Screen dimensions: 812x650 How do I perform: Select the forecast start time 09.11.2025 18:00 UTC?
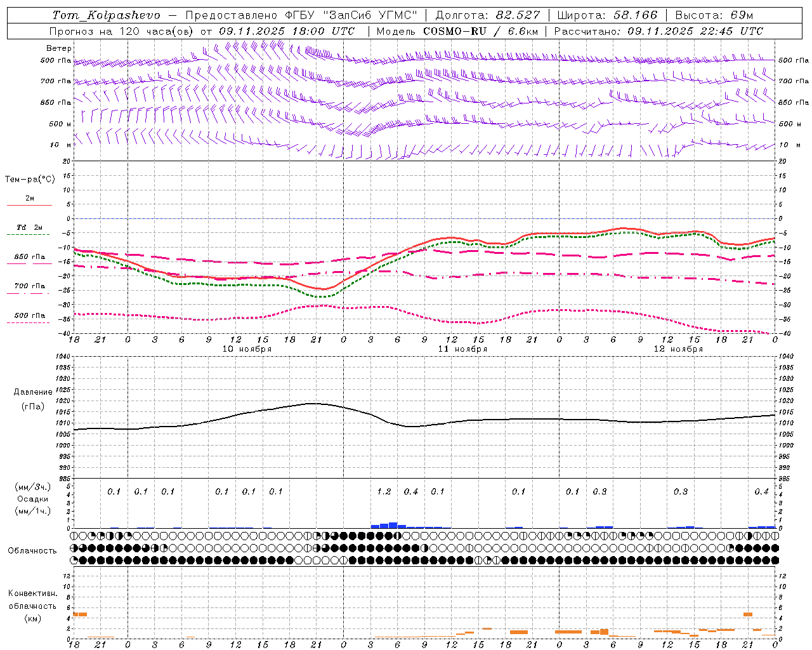[287, 31]
